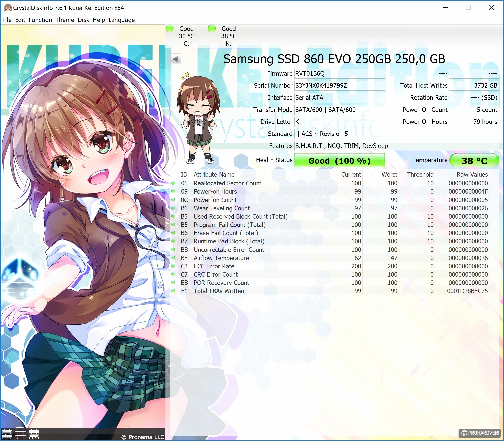Select drive K: green status indicator

(x=212, y=28)
